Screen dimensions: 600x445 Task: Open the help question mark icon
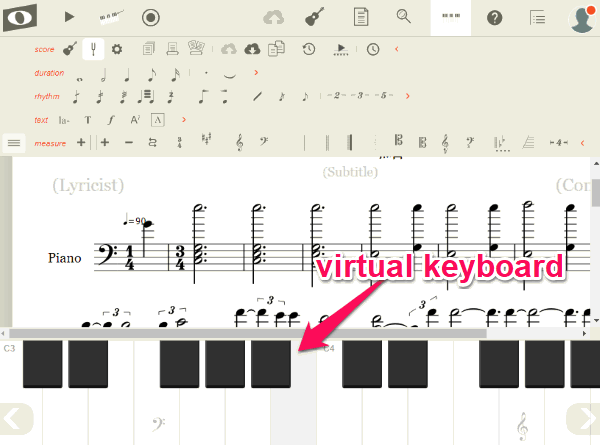click(x=494, y=18)
